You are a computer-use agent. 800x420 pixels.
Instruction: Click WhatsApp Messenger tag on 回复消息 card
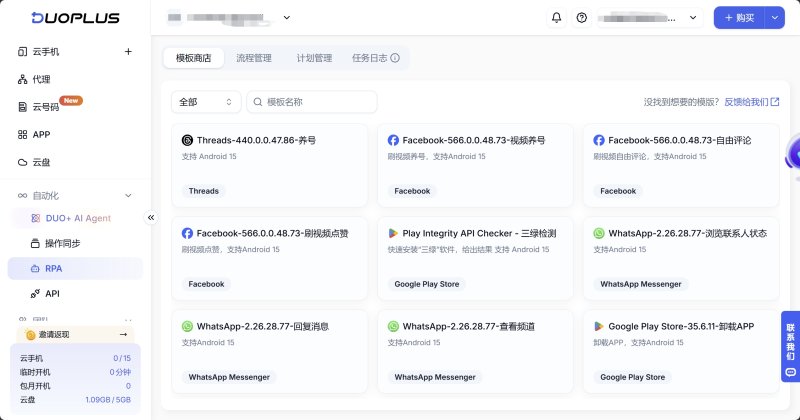[229, 377]
